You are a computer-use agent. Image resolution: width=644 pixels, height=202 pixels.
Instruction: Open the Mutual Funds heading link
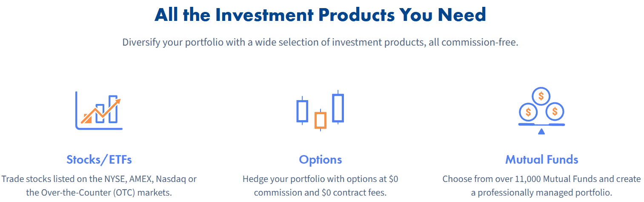click(x=541, y=160)
